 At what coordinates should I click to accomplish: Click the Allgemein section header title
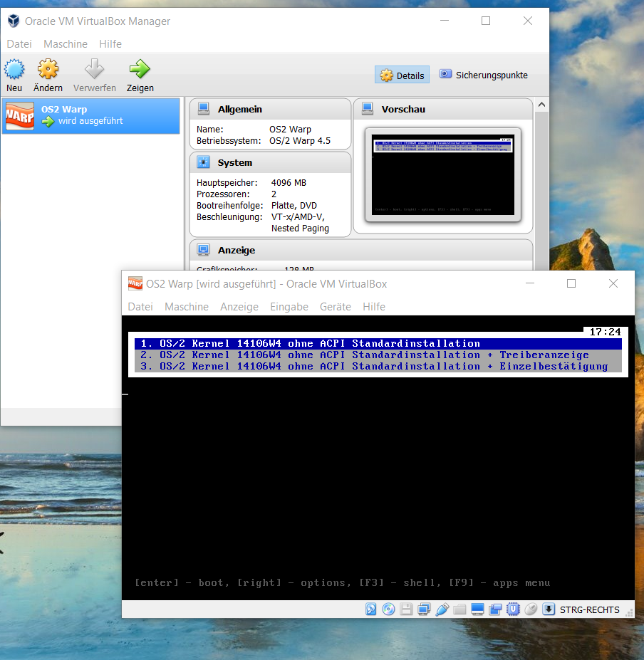239,109
